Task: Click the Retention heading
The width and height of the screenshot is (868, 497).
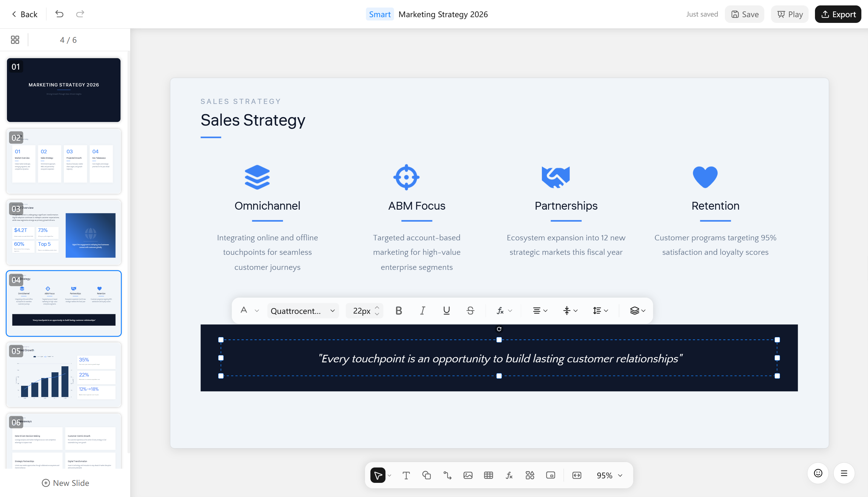Action: click(x=715, y=206)
